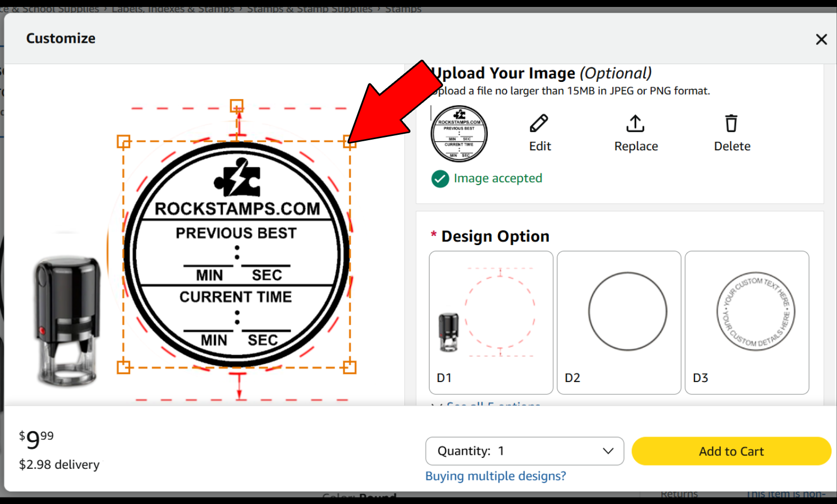Click the Customize dialog title
This screenshot has width=837, height=504.
(x=61, y=39)
